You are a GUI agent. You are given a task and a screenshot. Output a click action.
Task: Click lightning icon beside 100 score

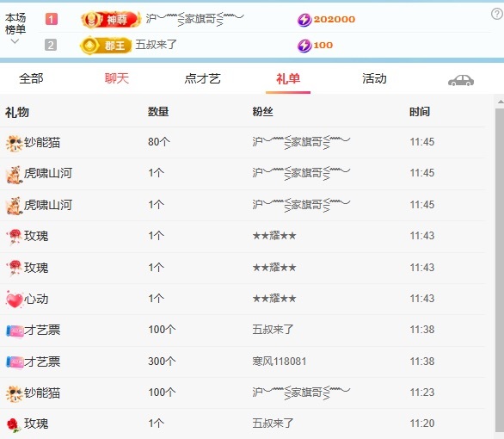coord(304,46)
